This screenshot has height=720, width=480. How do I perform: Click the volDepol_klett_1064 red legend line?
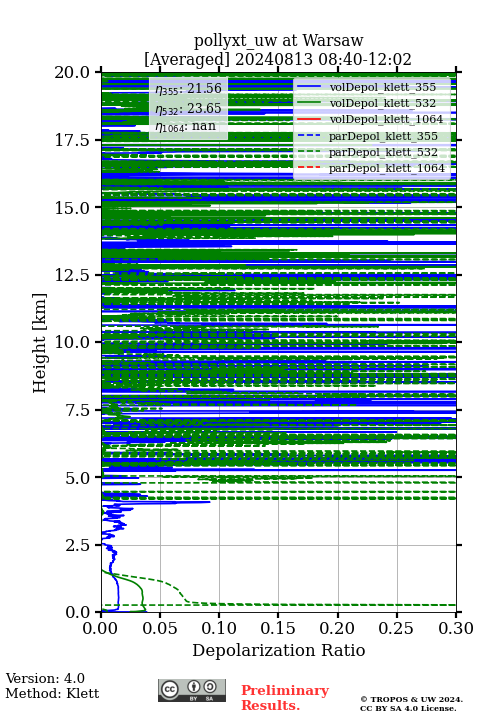(309, 119)
